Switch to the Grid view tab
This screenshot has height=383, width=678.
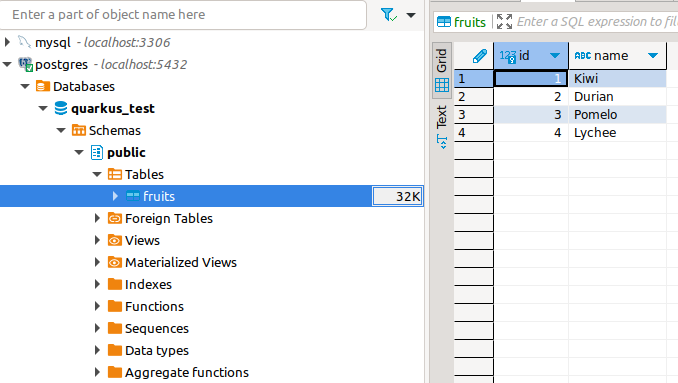click(x=442, y=70)
